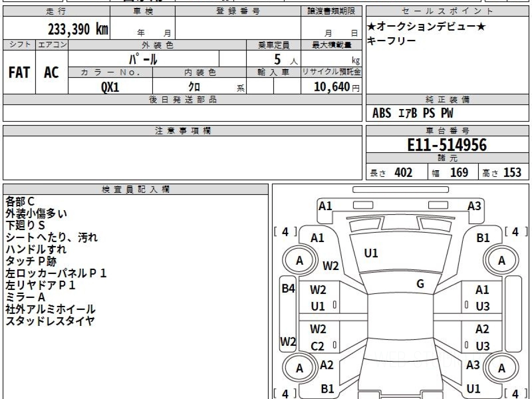Select the 下廻りS inspector note

pyautogui.click(x=25, y=225)
